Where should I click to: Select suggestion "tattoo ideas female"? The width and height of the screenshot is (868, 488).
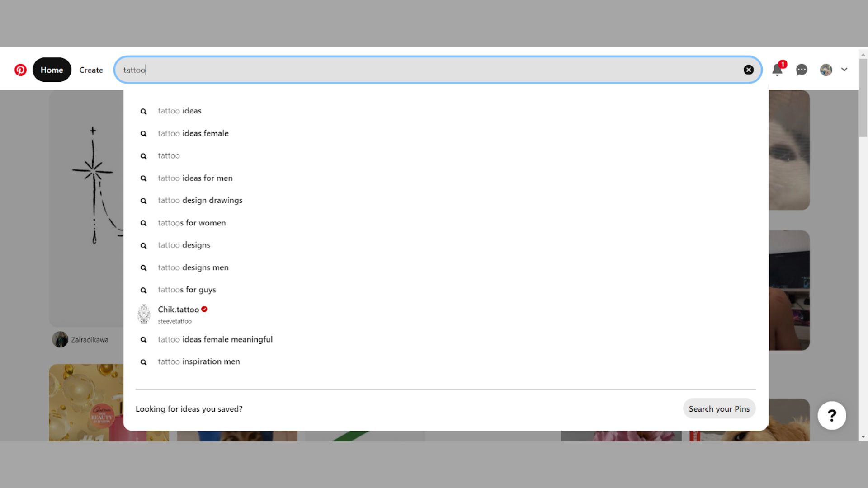click(193, 133)
